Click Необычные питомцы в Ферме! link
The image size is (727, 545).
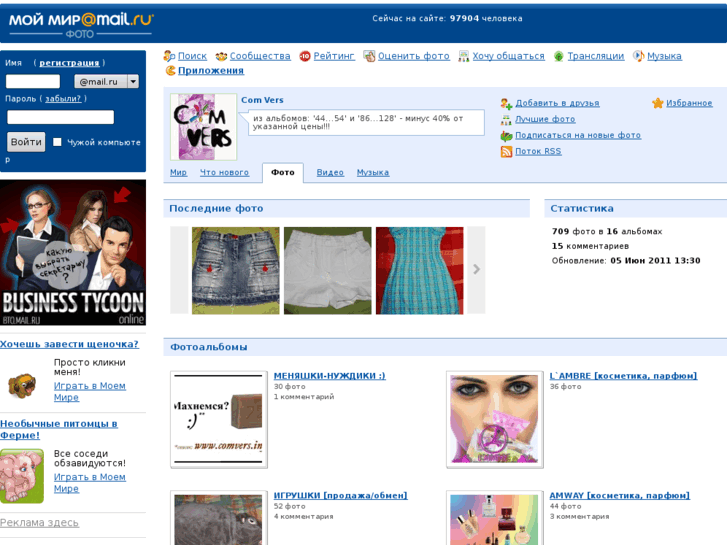(59, 430)
